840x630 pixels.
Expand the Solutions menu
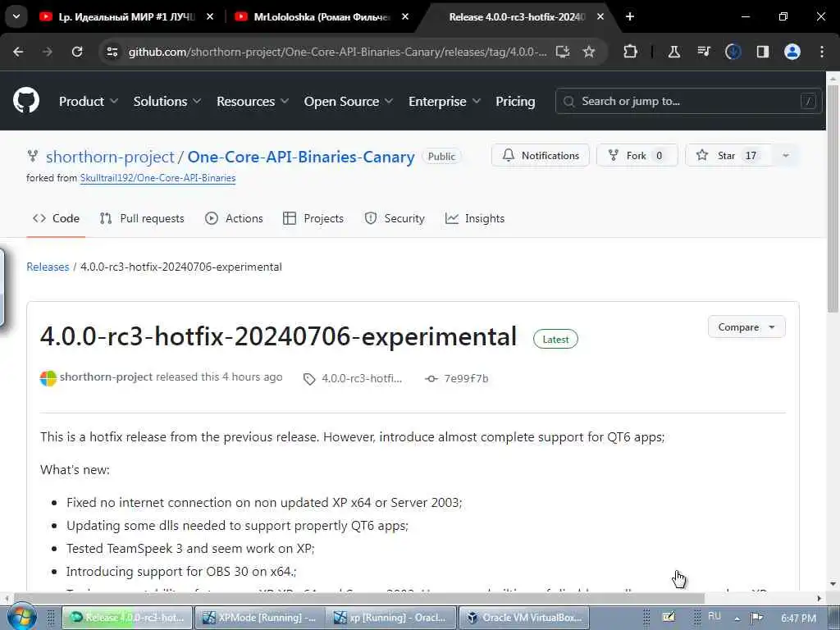(x=167, y=101)
